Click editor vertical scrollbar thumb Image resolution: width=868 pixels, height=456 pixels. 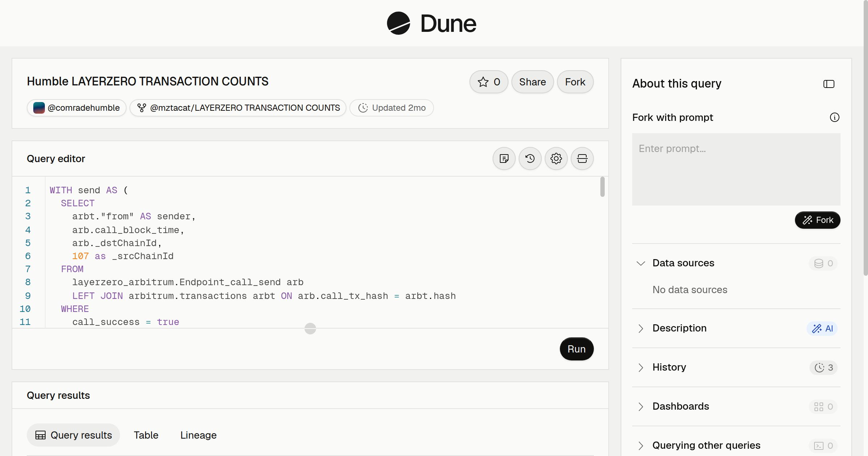coord(603,187)
